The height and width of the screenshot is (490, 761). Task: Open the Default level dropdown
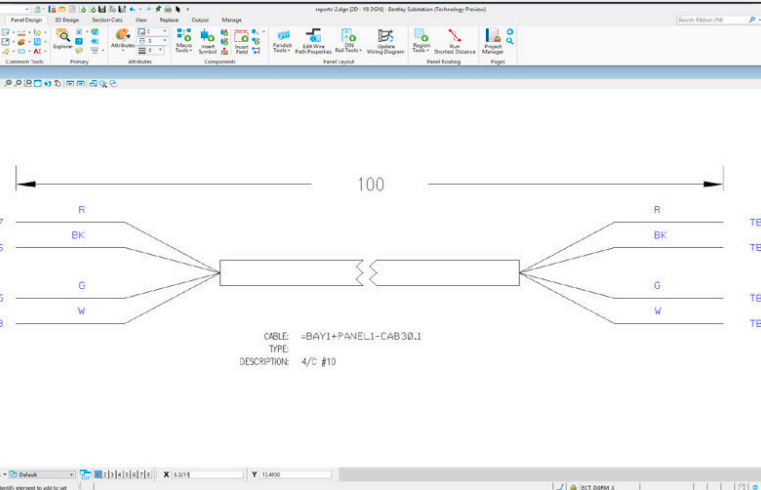pyautogui.click(x=42, y=474)
